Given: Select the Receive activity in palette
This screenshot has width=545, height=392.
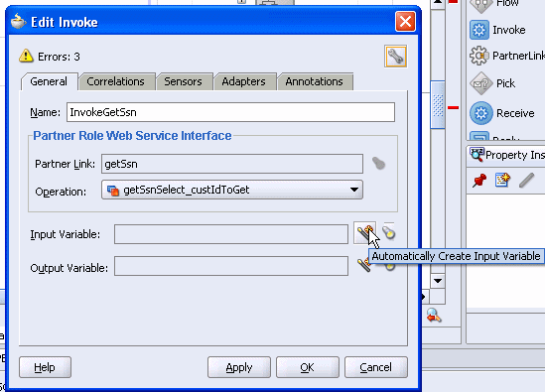Looking at the screenshot, I should click(502, 113).
